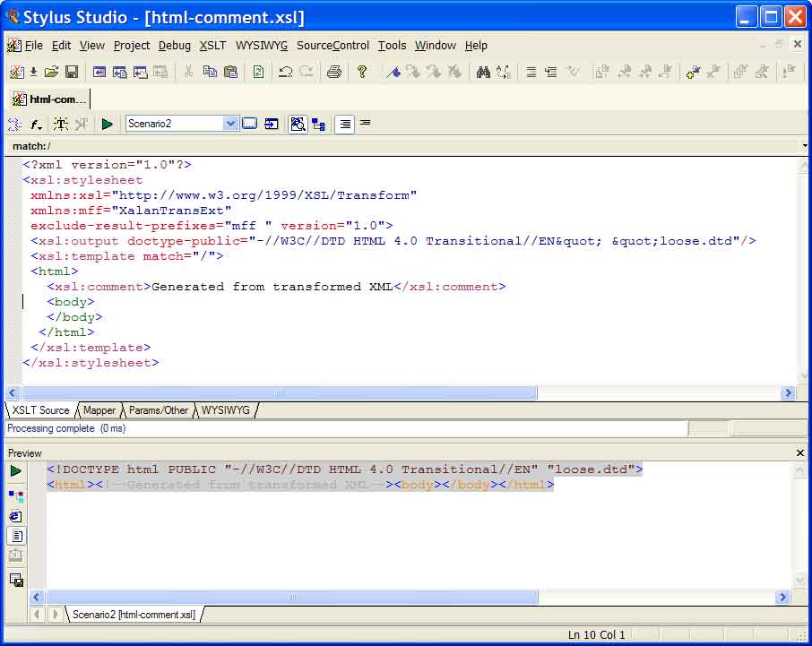The width and height of the screenshot is (812, 646).
Task: Open the XSLT menu
Action: pos(212,46)
